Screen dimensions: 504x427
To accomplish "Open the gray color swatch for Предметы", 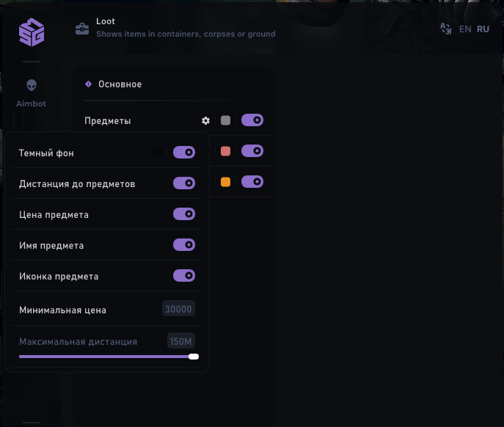I will point(225,120).
